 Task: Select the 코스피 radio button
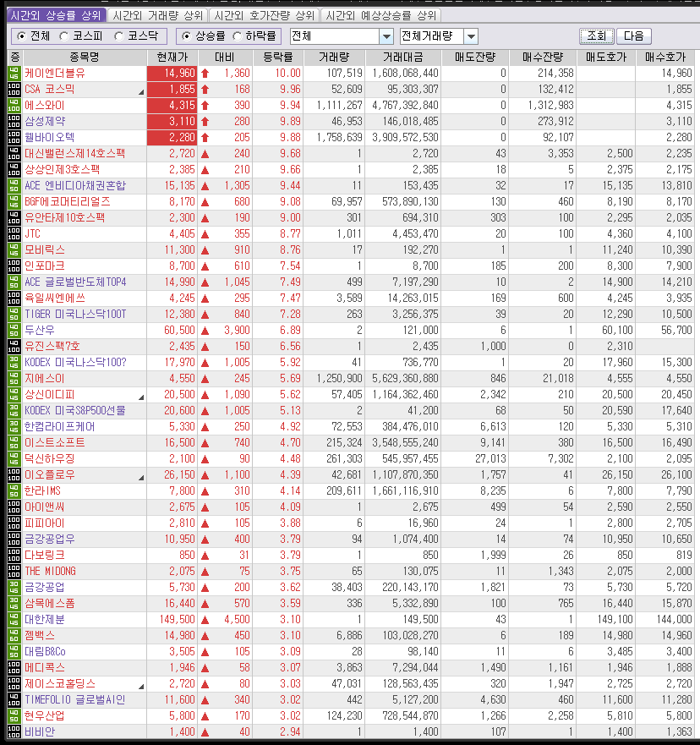64,36
